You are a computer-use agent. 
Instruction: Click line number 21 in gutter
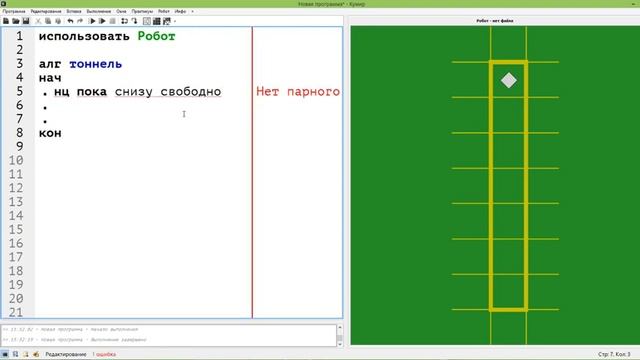pyautogui.click(x=16, y=312)
